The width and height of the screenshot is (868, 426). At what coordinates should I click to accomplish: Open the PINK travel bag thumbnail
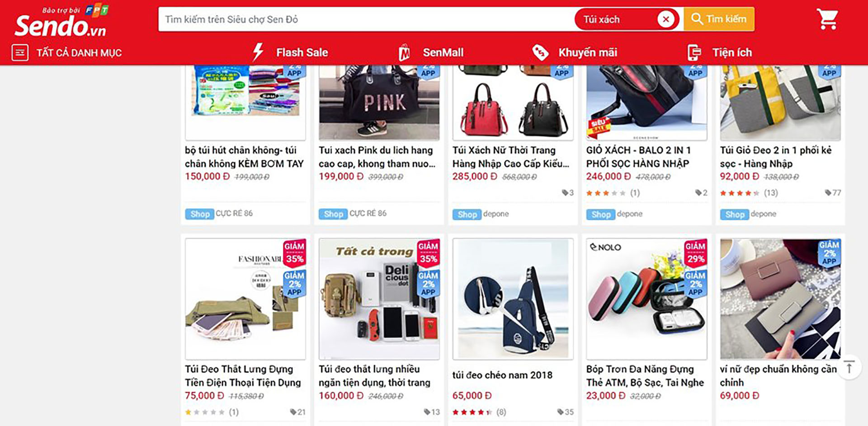click(x=379, y=102)
